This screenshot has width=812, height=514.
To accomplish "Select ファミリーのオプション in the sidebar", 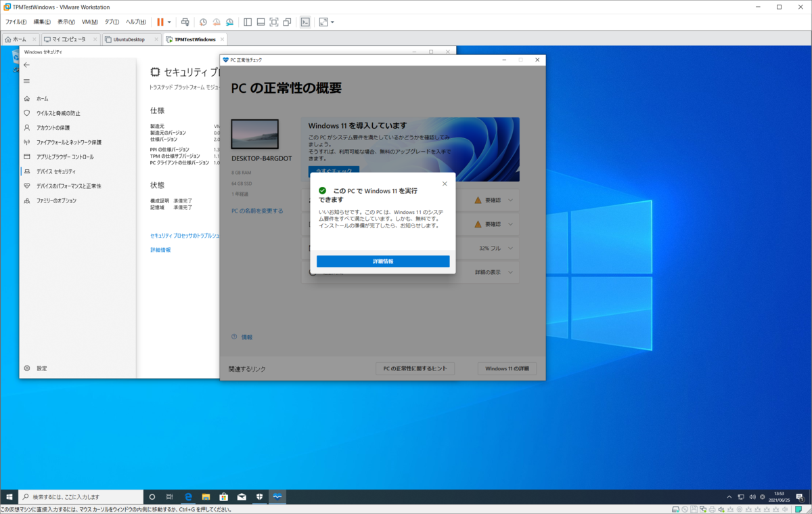I will point(78,200).
